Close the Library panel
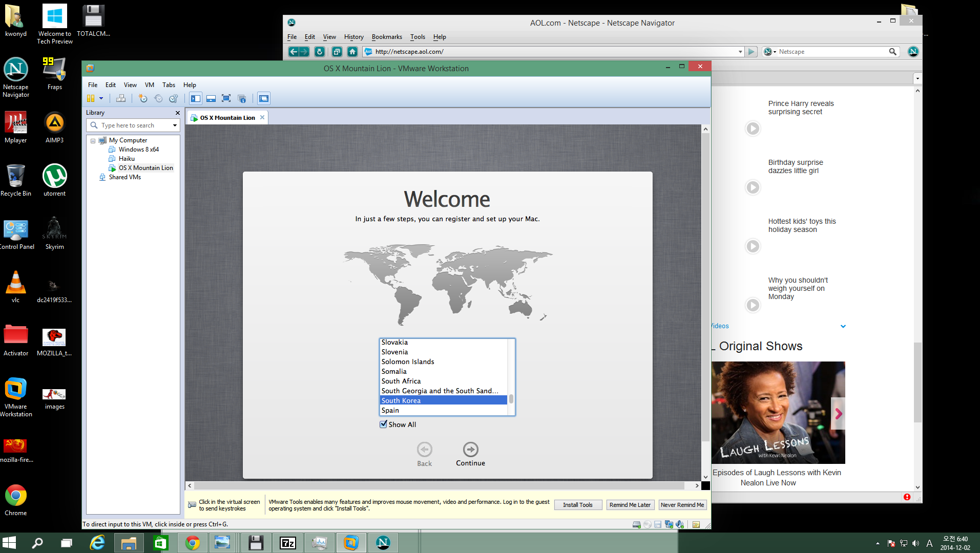This screenshot has width=980, height=553. point(178,113)
